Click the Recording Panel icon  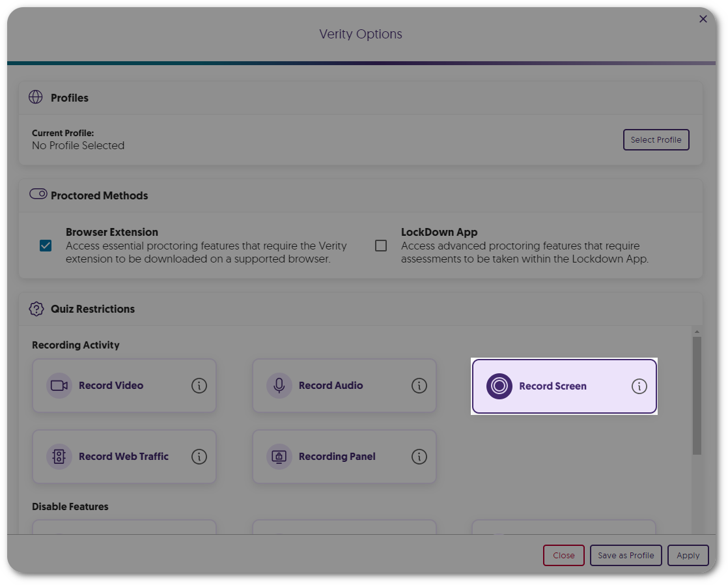279,457
